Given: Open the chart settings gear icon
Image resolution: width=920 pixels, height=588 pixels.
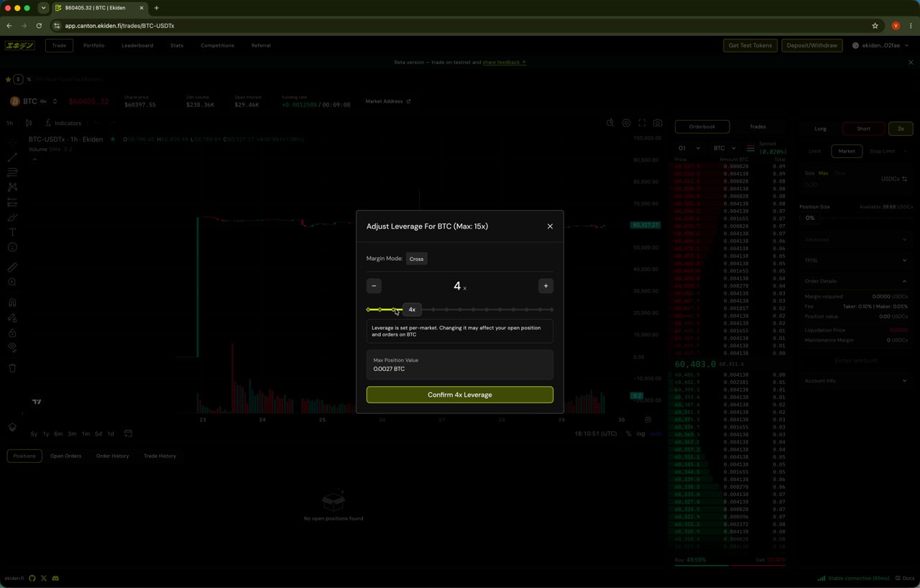Looking at the screenshot, I should coord(626,123).
